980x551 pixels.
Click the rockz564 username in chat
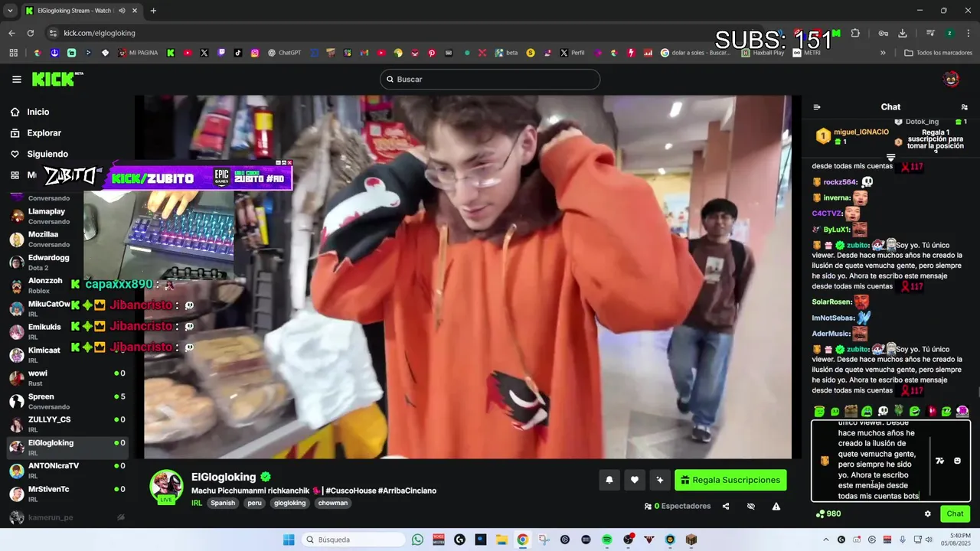point(839,182)
